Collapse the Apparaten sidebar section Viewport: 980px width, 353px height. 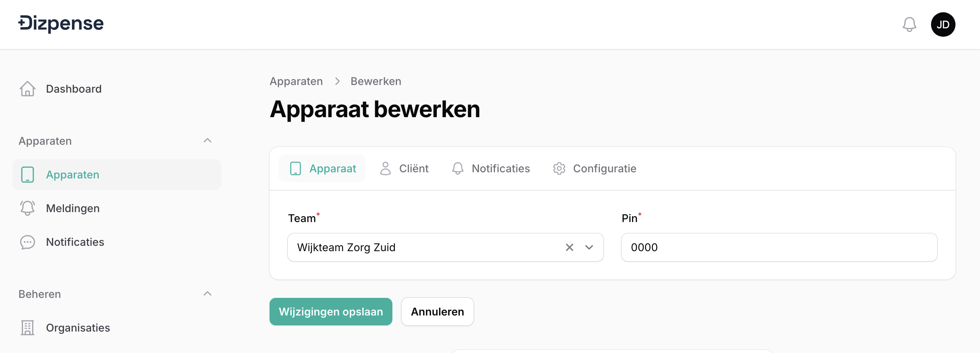207,141
